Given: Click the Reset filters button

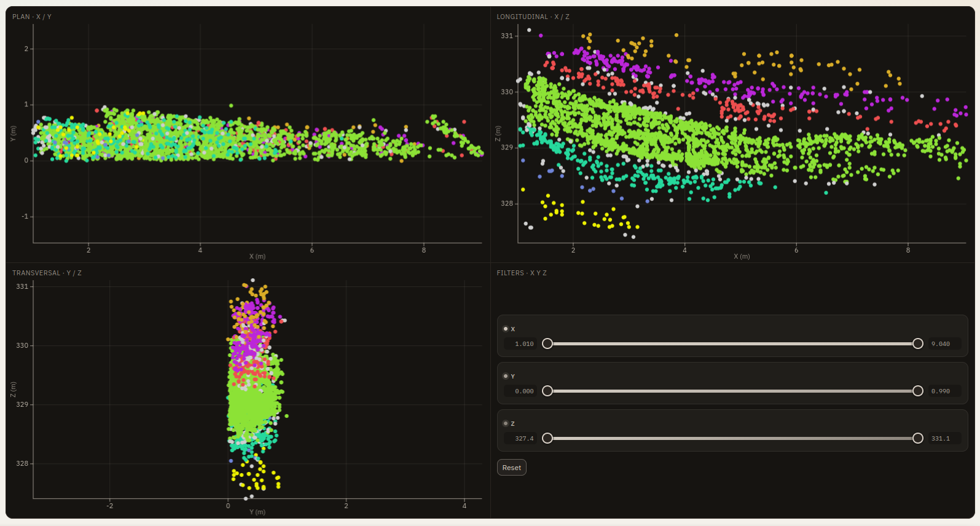Looking at the screenshot, I should pyautogui.click(x=511, y=468).
